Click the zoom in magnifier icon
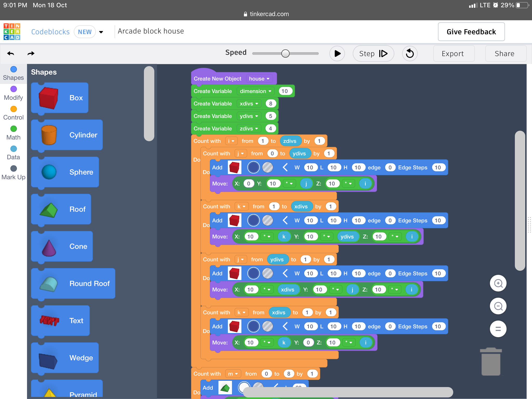This screenshot has width=532, height=399. tap(498, 283)
